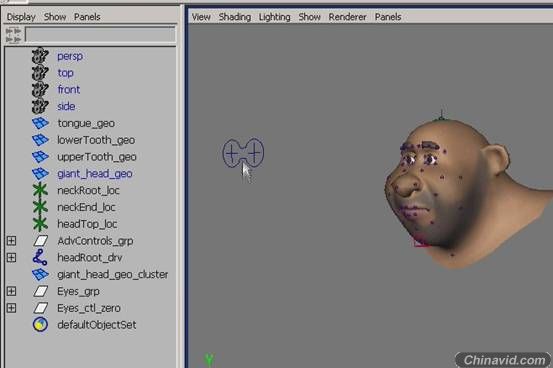The height and width of the screenshot is (368, 553).
Task: Click the neckRoot_loc locator icon
Action: 40,190
